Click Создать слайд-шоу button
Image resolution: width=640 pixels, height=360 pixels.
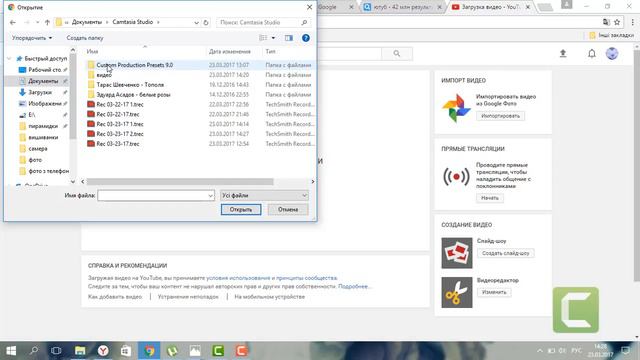click(505, 253)
